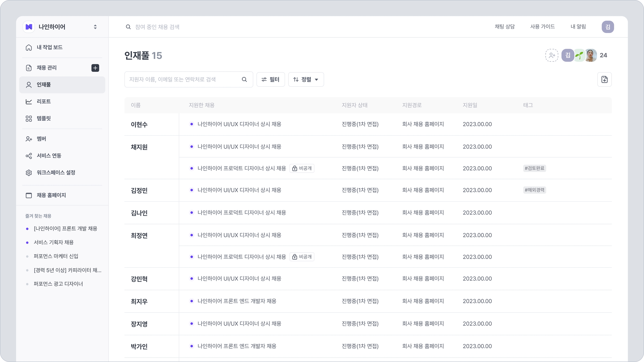Open 워크스페이스 설정 gear item
Image resolution: width=644 pixels, height=362 pixels.
pyautogui.click(x=56, y=173)
